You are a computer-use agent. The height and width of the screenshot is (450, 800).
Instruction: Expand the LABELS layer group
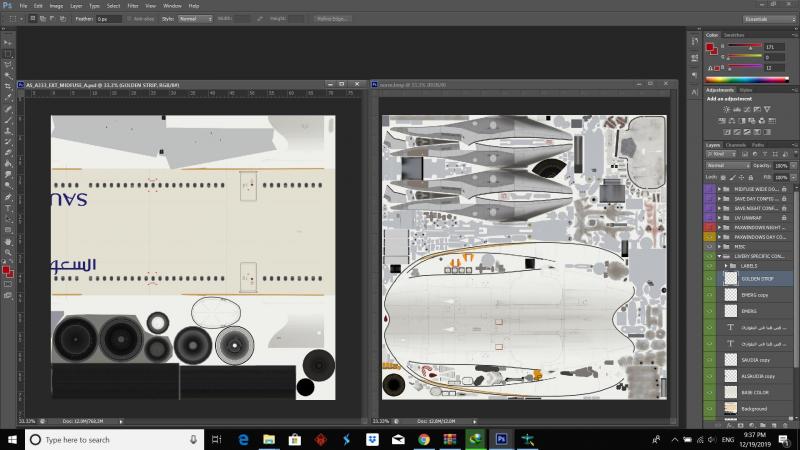[x=726, y=266]
